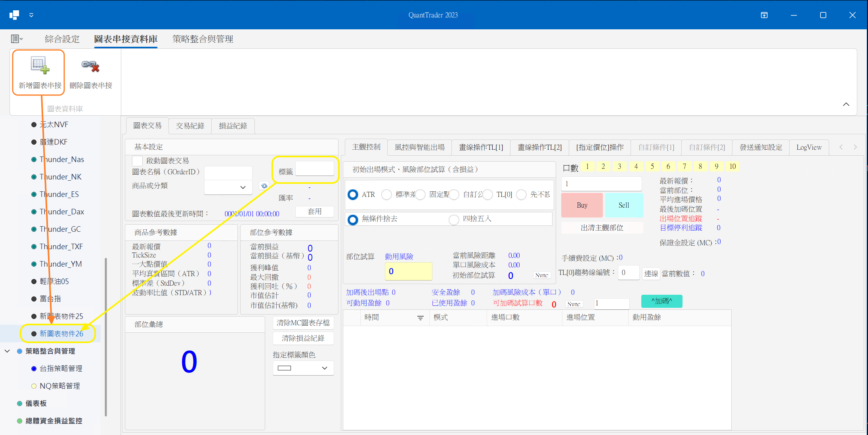This screenshot has width=868, height=435.
Task: Switch to the 交易紀錄 tab
Action: pos(190,126)
